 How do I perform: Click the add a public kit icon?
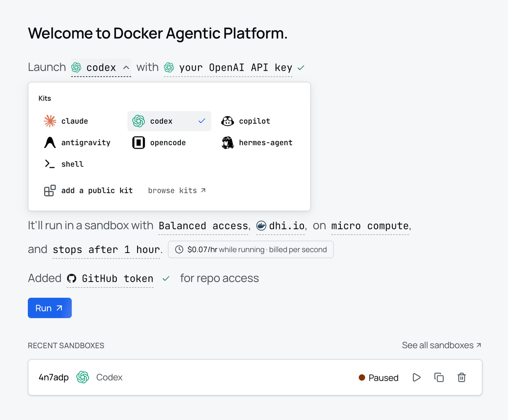(50, 191)
